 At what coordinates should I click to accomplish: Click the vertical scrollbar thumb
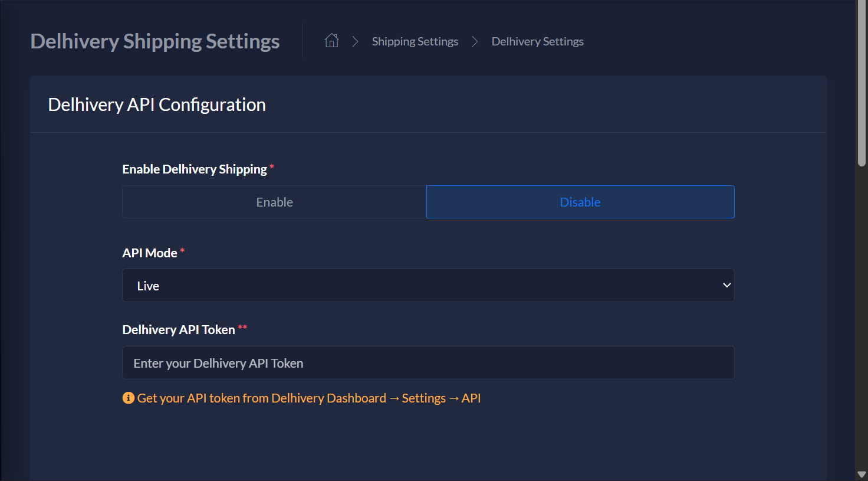click(x=862, y=83)
